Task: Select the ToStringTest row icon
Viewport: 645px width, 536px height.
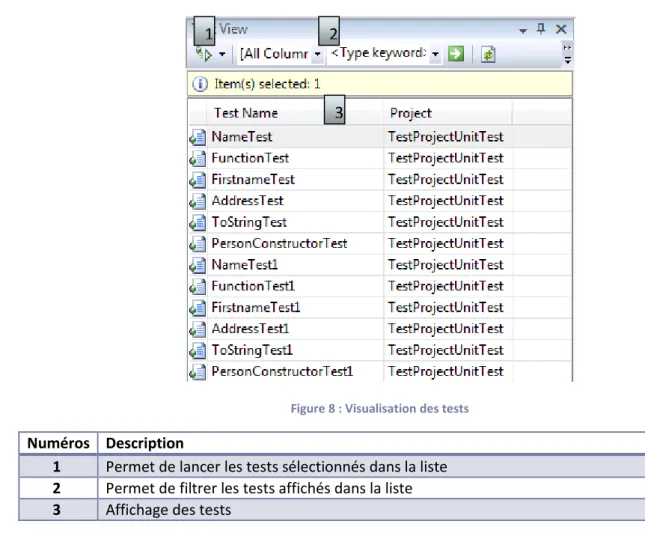Action: click(198, 223)
